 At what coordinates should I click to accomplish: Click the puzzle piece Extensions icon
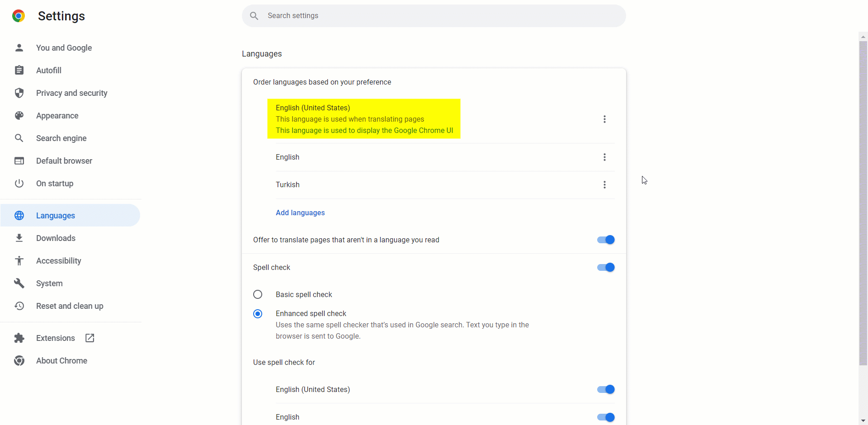[x=19, y=338]
